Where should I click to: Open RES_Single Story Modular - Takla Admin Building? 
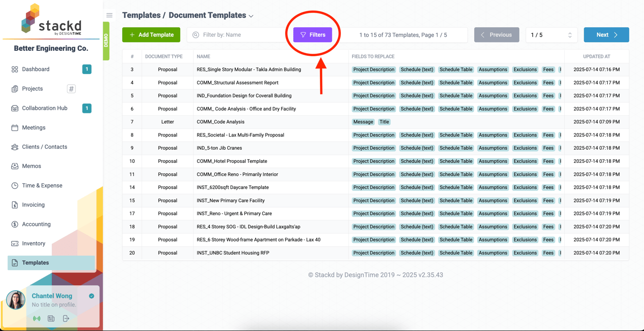[249, 70]
